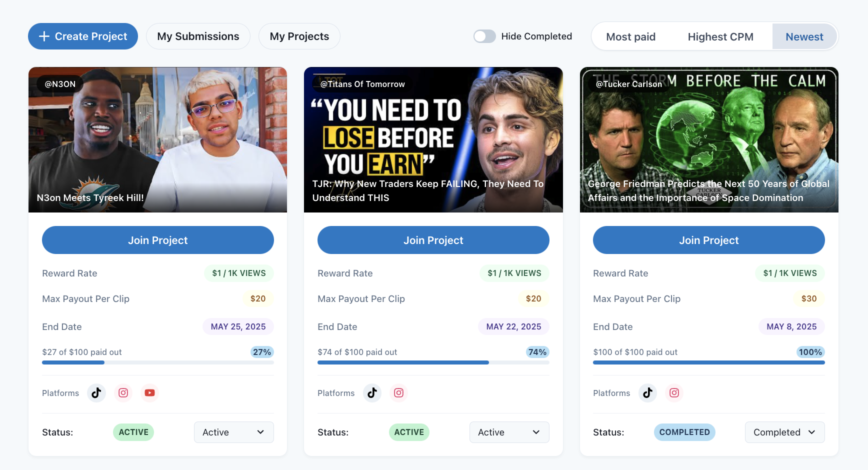Viewport: 868px width, 470px height.
Task: Click payout progress bar on Titans project
Action: 433,362
